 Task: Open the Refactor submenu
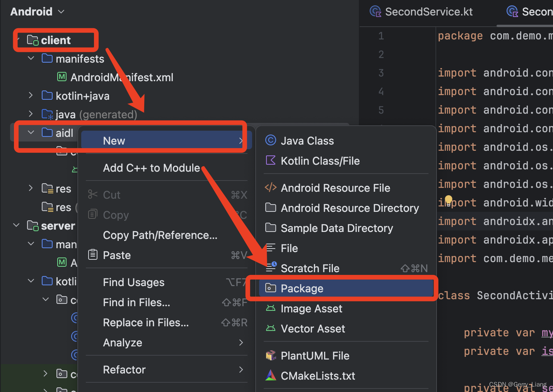pos(166,370)
